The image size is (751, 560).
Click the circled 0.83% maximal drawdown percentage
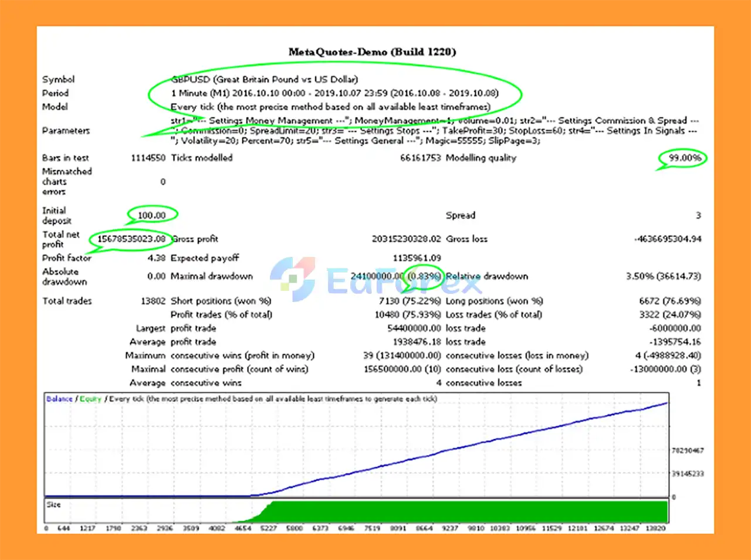coord(424,276)
